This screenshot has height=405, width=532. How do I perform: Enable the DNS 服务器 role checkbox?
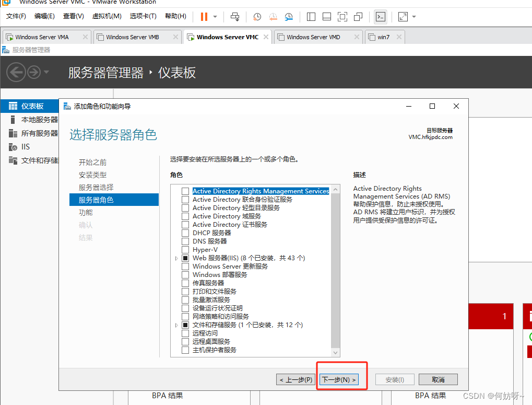click(185, 241)
